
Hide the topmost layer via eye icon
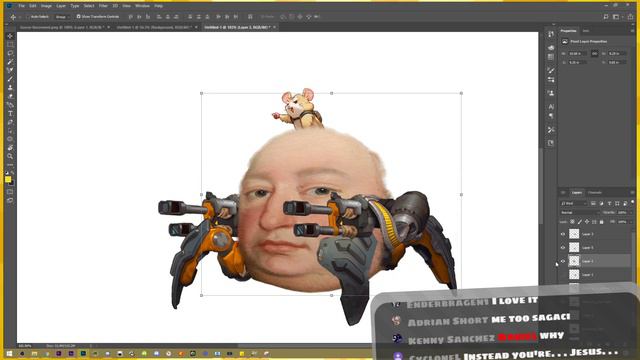[x=563, y=234]
